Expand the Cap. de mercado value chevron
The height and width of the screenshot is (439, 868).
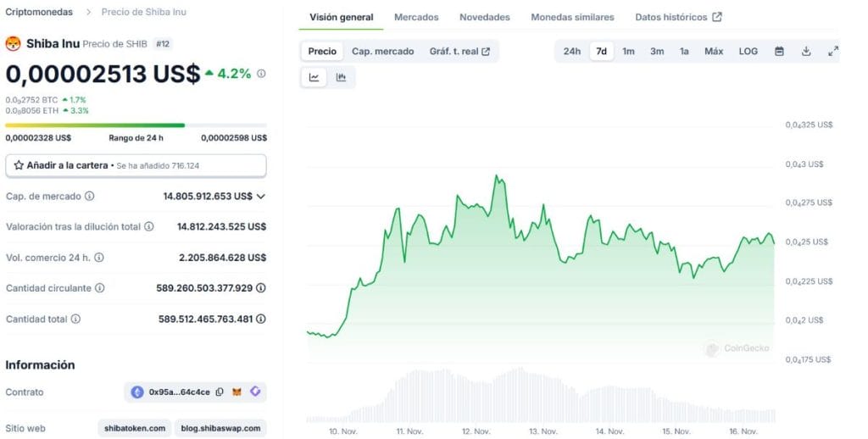pyautogui.click(x=261, y=196)
